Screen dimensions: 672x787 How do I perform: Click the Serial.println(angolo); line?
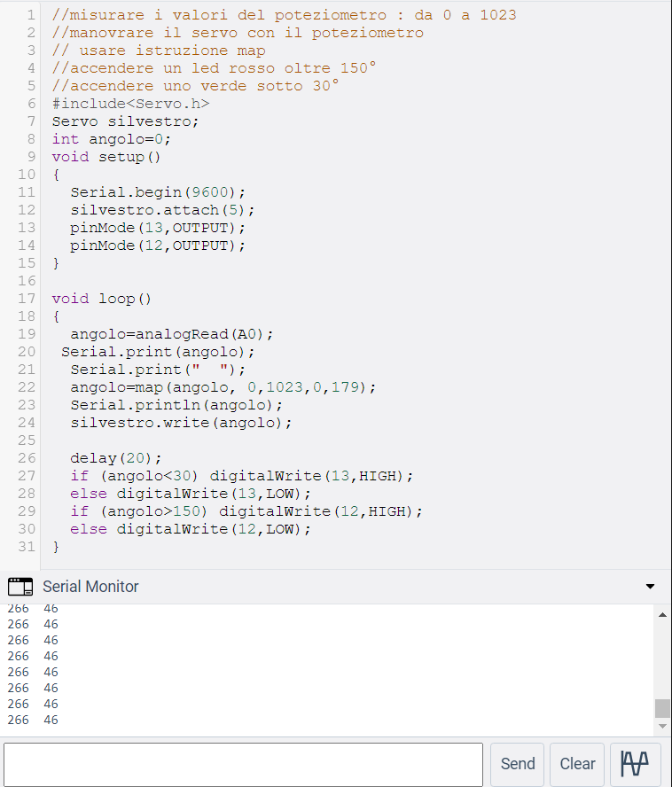pos(176,405)
